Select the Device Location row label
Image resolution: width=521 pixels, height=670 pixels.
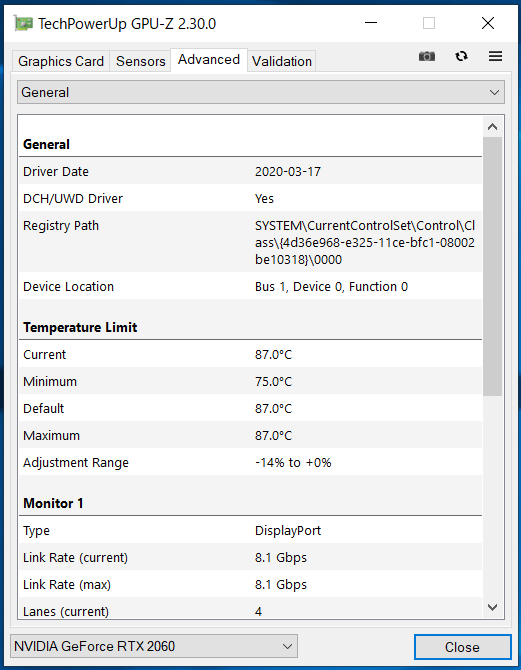click(68, 287)
